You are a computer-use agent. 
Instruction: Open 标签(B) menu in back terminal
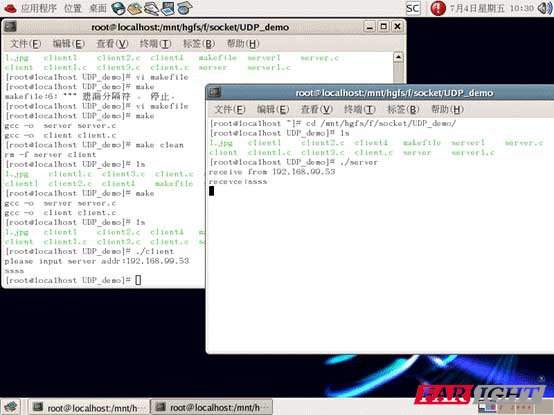pyautogui.click(x=199, y=43)
